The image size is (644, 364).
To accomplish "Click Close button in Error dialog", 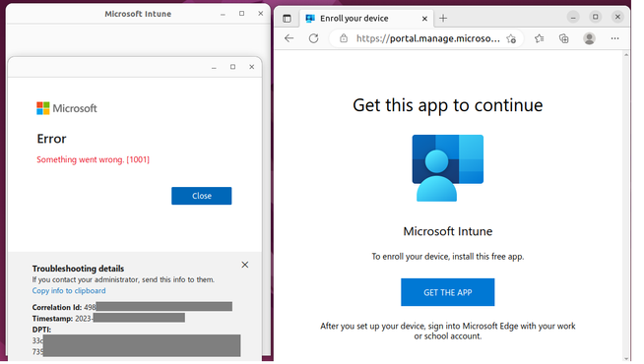I will (x=201, y=196).
